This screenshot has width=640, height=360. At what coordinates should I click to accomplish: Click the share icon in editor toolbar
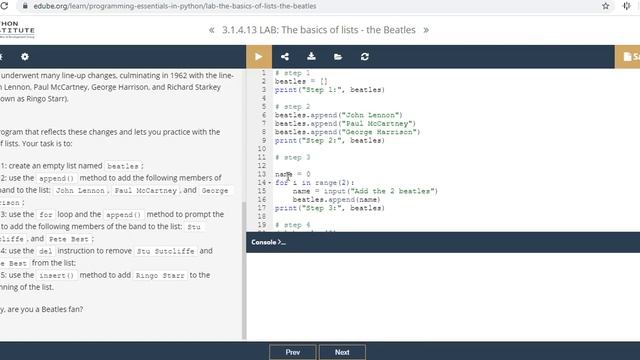(285, 57)
